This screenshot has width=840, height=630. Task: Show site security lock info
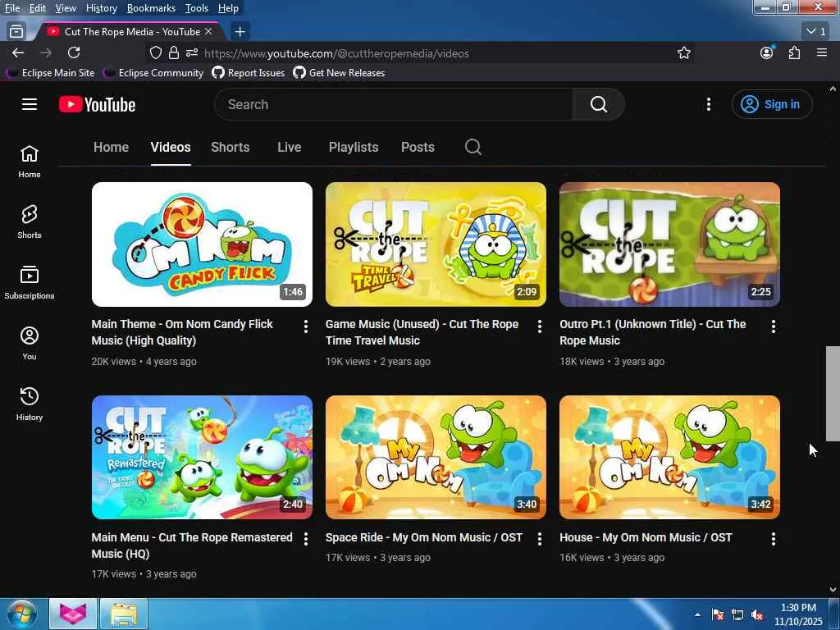(173, 52)
